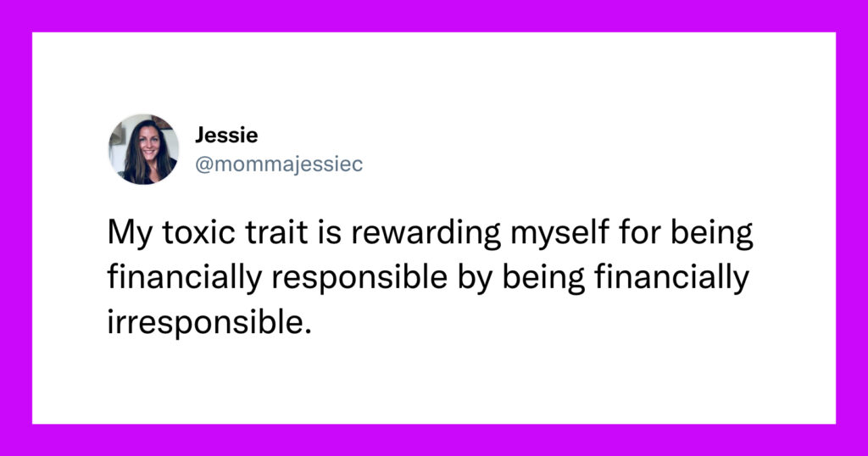Click the bold "Jessie" display name

pyautogui.click(x=226, y=135)
